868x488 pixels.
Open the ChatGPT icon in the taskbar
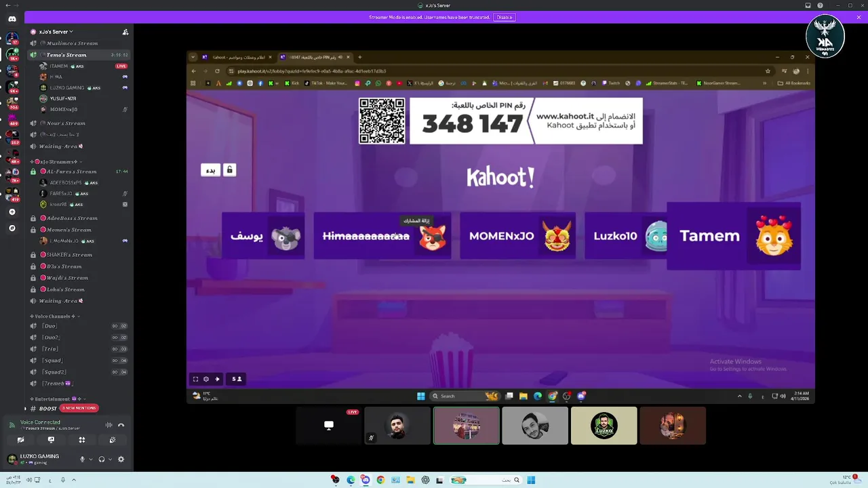(425, 480)
